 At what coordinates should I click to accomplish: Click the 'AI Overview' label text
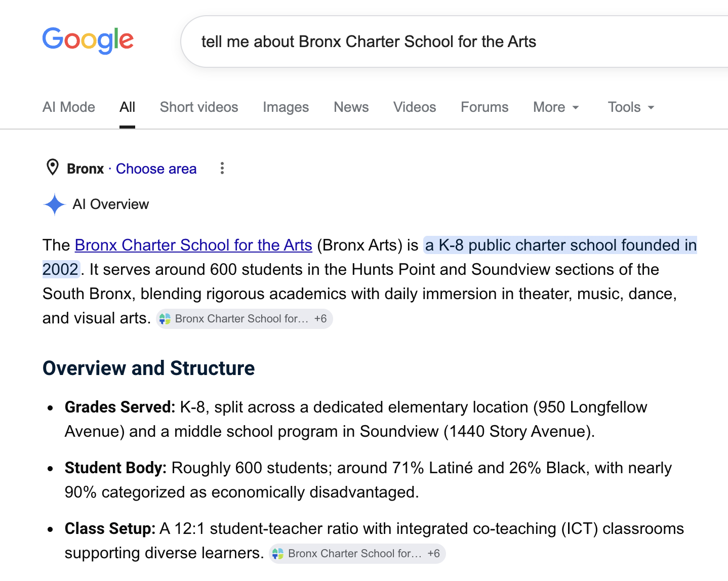(111, 204)
